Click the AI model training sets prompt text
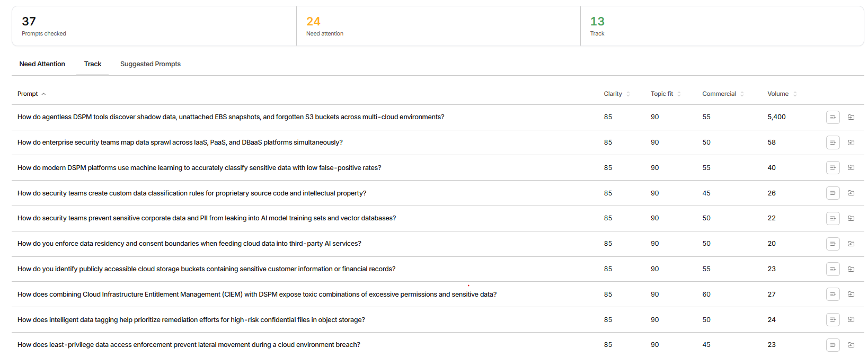The height and width of the screenshot is (357, 868). pos(207,218)
